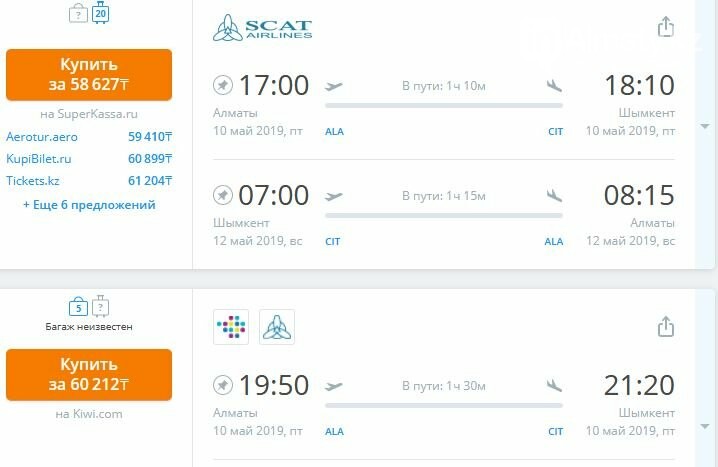Image resolution: width=718 pixels, height=467 pixels.
Task: Click the 5 kg hand luggage icon
Action: (78, 307)
